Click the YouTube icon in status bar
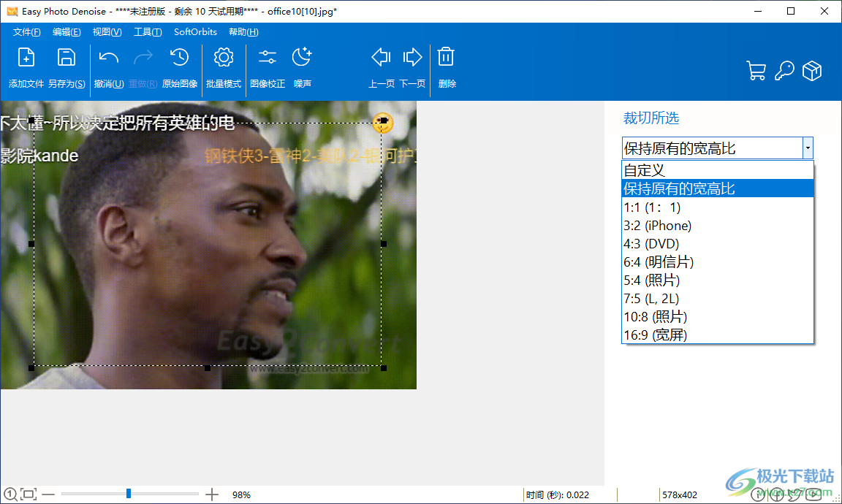Screen dimensions: 842x504 [814, 495]
